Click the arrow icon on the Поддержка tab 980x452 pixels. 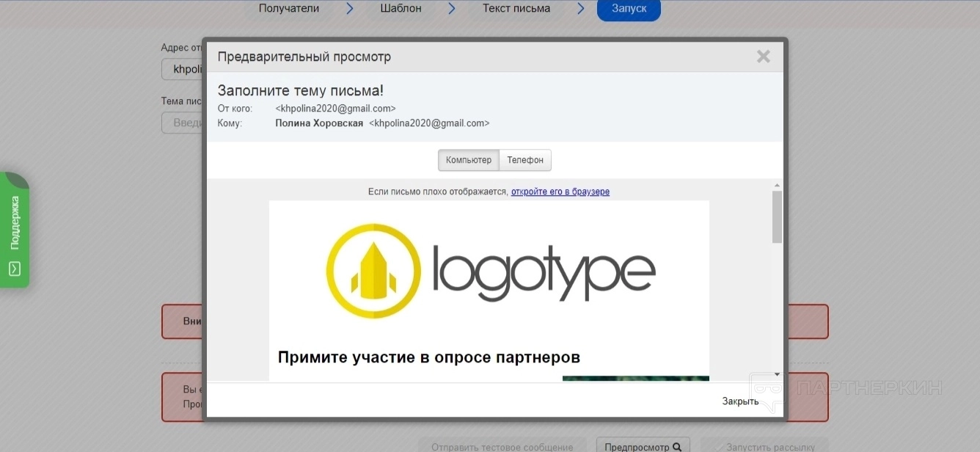15,269
